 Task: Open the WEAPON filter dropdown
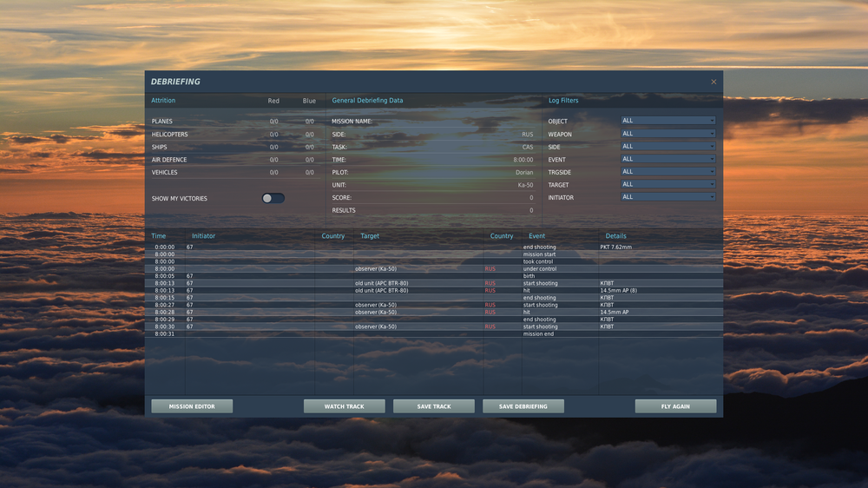pyautogui.click(x=668, y=134)
